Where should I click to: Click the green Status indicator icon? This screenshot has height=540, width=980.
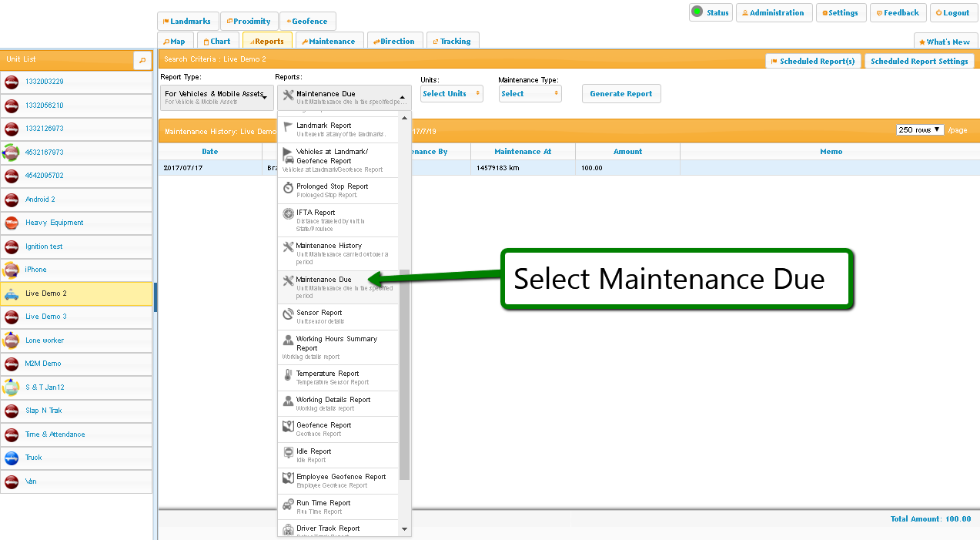pos(697,12)
